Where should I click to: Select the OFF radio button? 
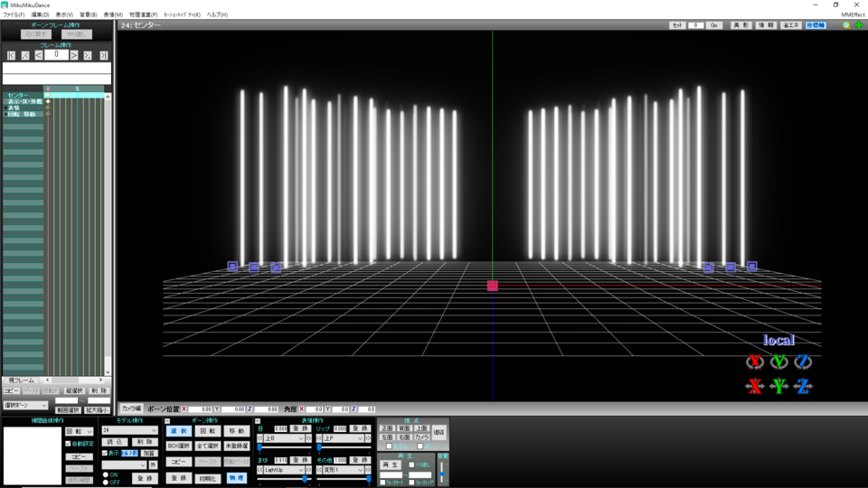(x=105, y=483)
